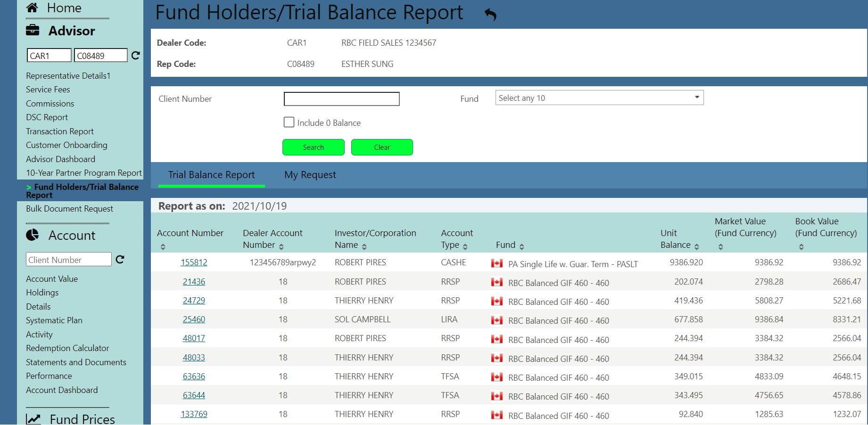The image size is (868, 425).
Task: Open Activity in sidebar
Action: pyautogui.click(x=39, y=335)
